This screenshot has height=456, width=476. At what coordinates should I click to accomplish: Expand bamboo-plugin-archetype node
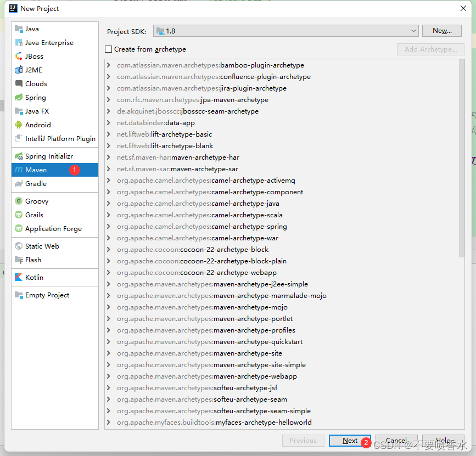pyautogui.click(x=109, y=65)
